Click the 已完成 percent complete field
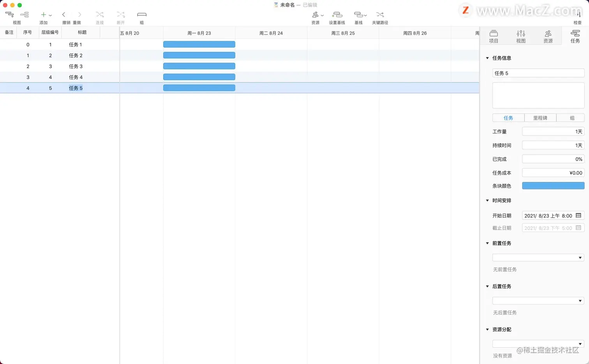 (553, 159)
